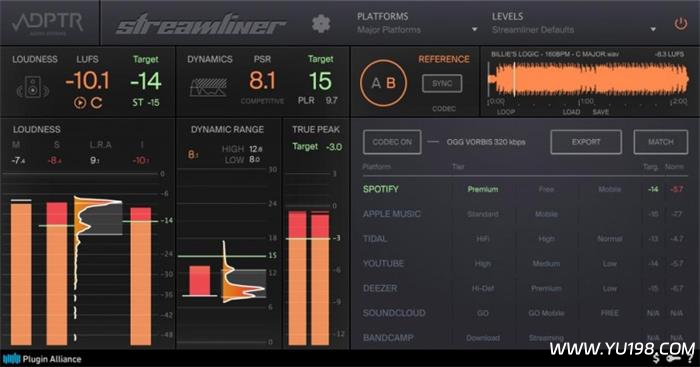Select Deezer Premium tier
The image size is (700, 367).
click(x=546, y=288)
